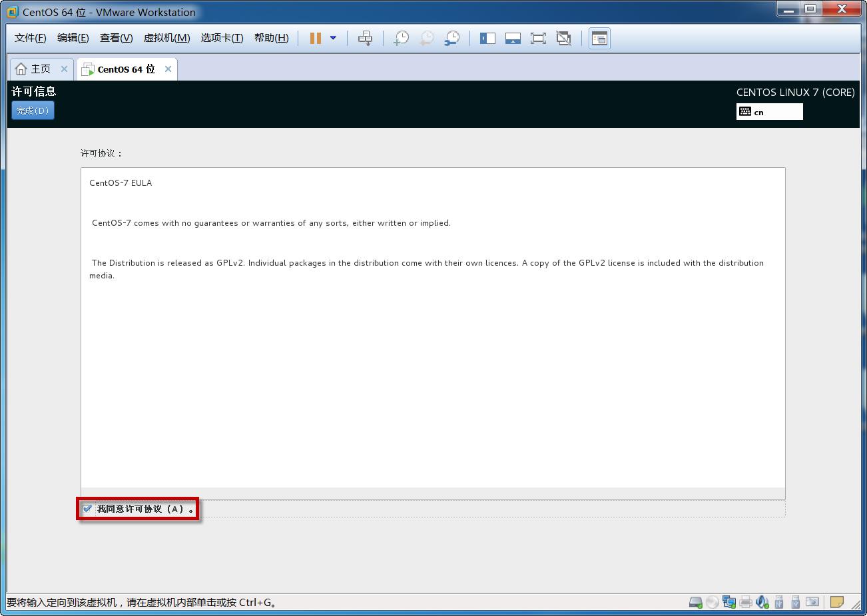The height and width of the screenshot is (616, 867).
Task: Open the 文件(F) menu
Action: point(31,38)
